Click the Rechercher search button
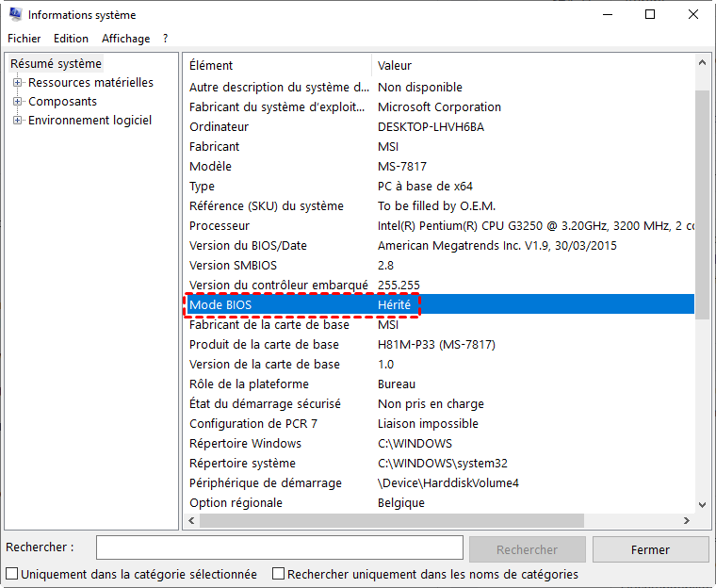Screen dimensions: 716x588 [527, 549]
